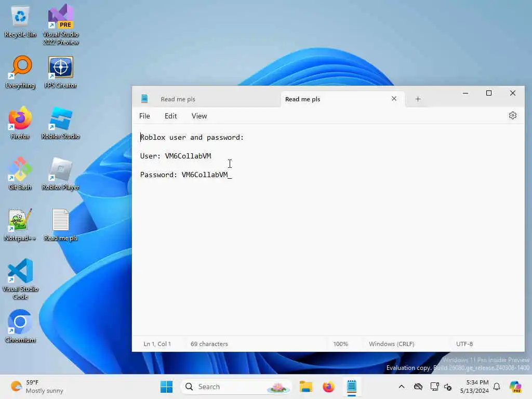Click the line 'Roblox user and password:'
The height and width of the screenshot is (399, 532).
192,137
